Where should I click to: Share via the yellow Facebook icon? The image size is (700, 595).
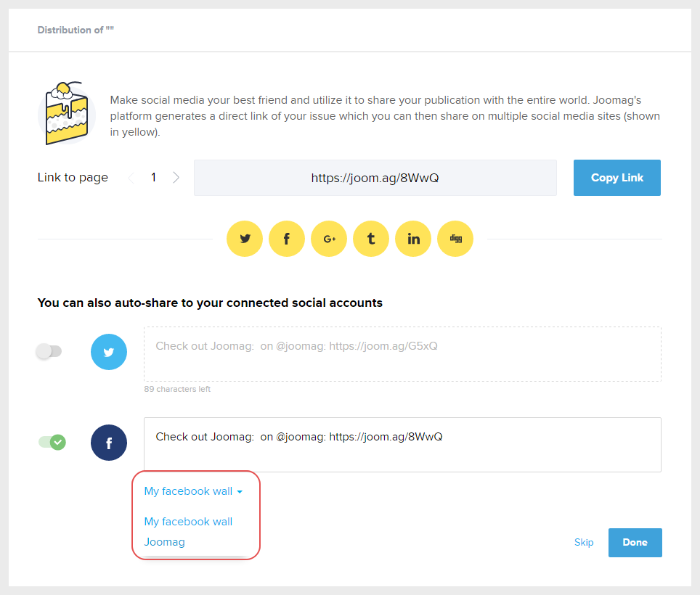coord(287,239)
